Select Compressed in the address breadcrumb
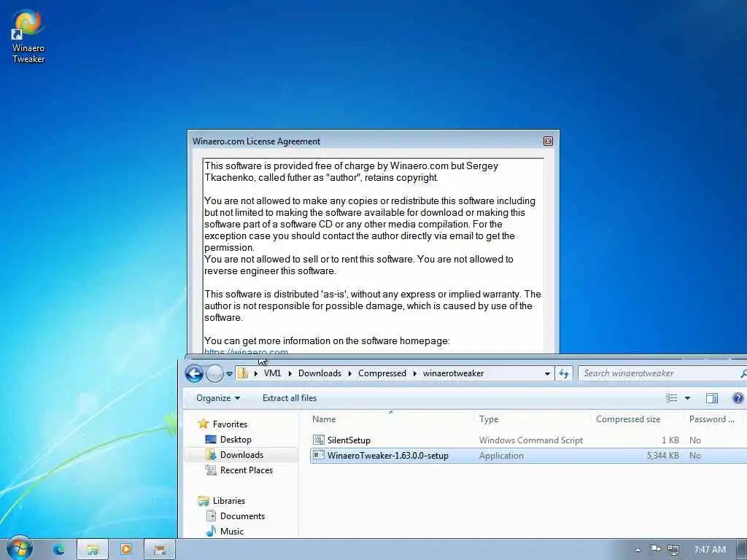The image size is (747, 560). click(x=382, y=373)
